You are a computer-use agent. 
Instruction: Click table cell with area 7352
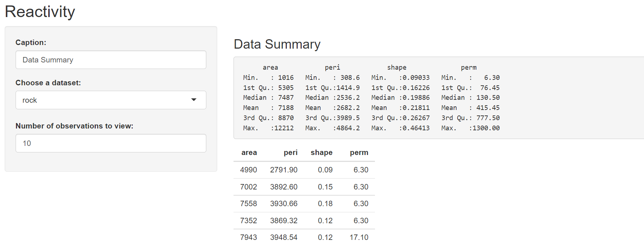click(248, 221)
